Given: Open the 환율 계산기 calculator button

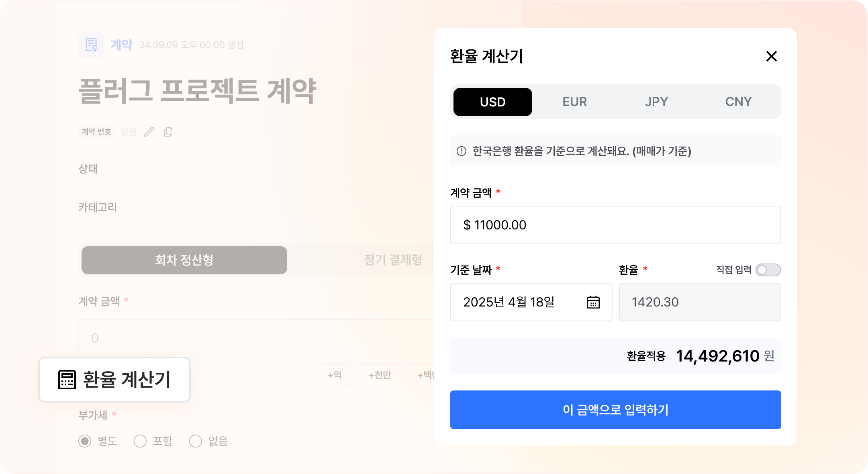Looking at the screenshot, I should (114, 380).
